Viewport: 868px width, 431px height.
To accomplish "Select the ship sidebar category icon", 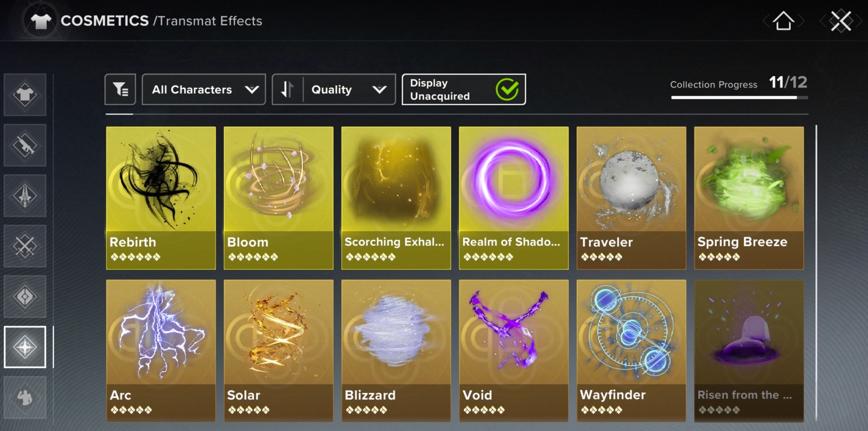I will point(25,196).
